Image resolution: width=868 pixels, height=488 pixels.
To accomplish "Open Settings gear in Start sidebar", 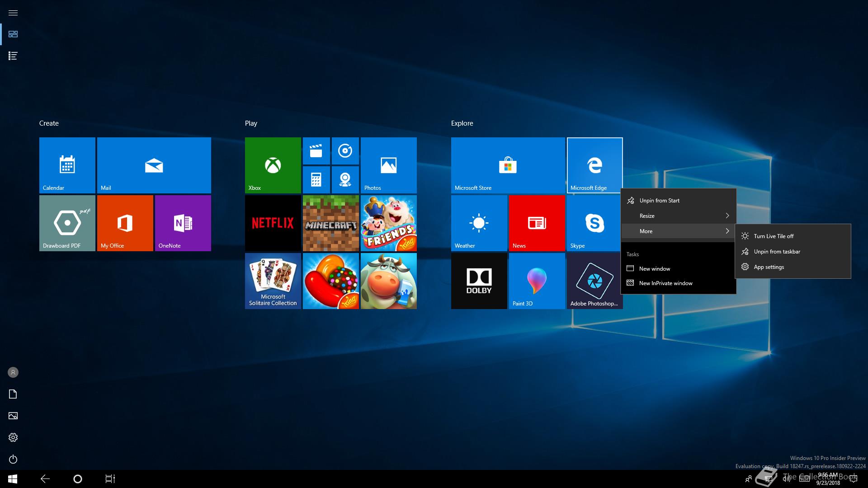I will pos(13,437).
